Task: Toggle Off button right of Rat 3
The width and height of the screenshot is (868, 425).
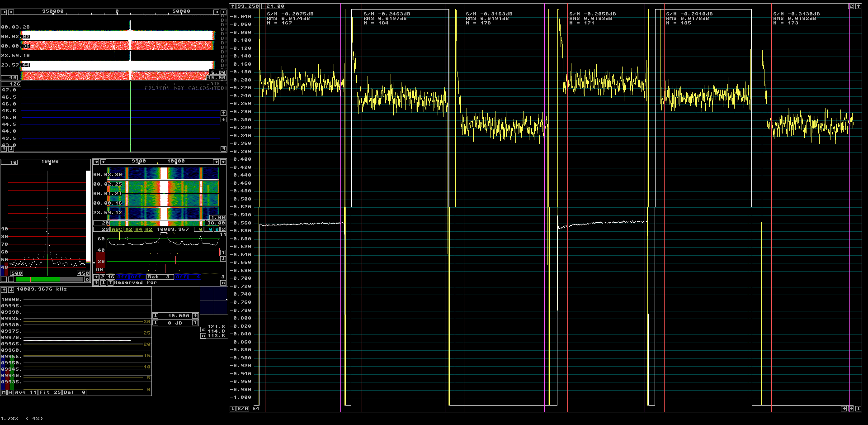Action: point(181,277)
